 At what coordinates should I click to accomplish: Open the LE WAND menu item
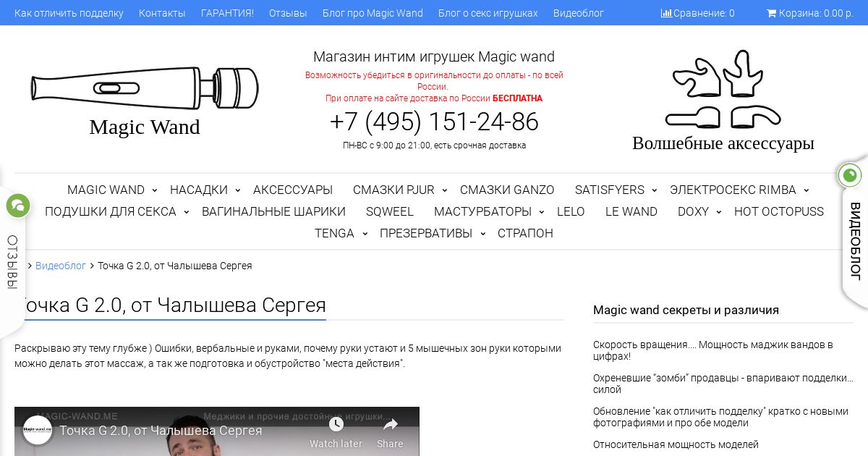click(x=631, y=211)
